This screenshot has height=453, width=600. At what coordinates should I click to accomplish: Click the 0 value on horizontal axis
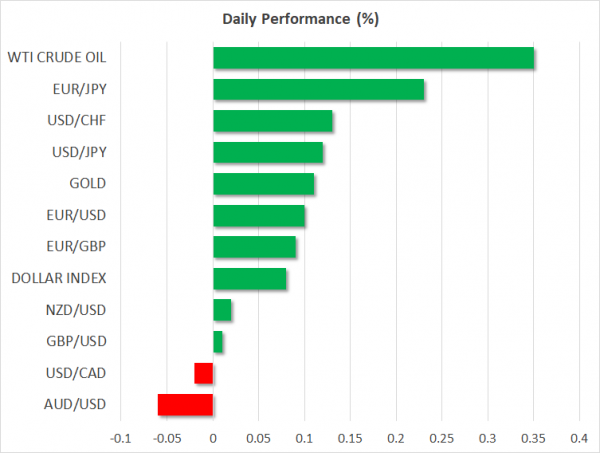click(x=213, y=438)
